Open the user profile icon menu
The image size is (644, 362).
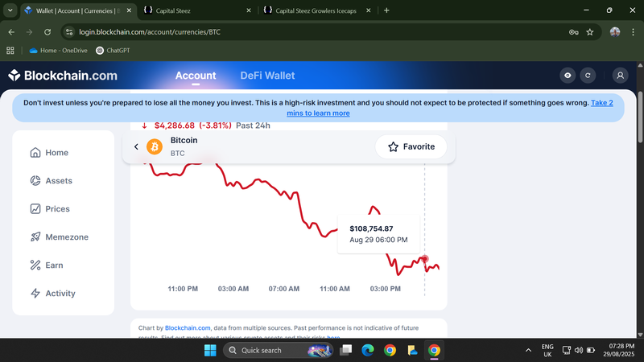620,76
